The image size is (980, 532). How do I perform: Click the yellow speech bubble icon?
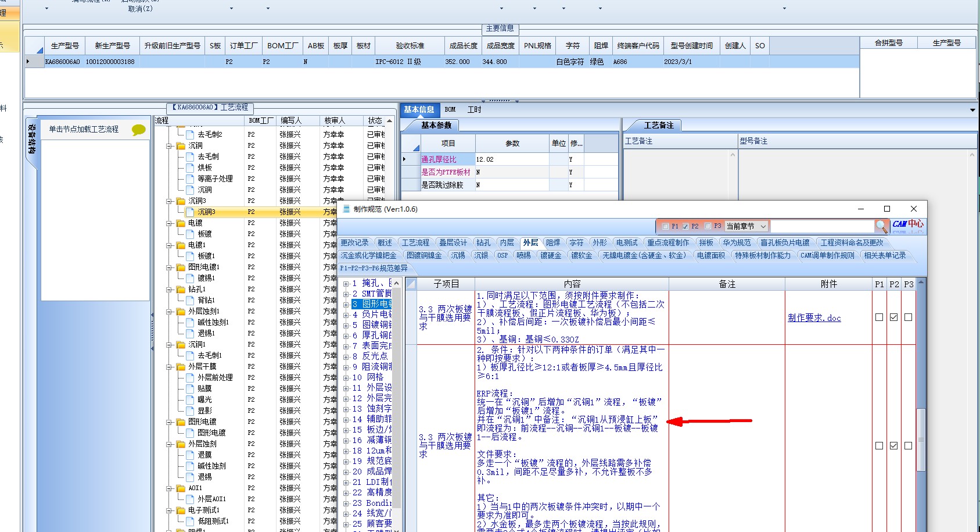[x=139, y=130]
